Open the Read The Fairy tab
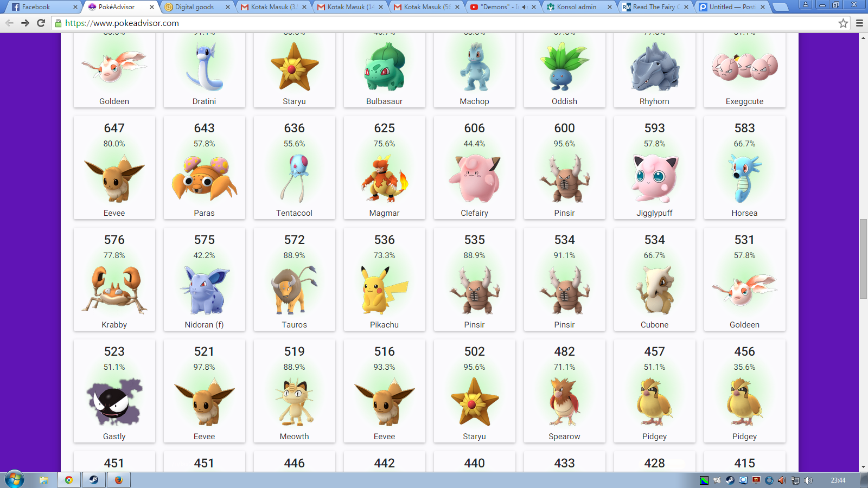 pyautogui.click(x=654, y=7)
